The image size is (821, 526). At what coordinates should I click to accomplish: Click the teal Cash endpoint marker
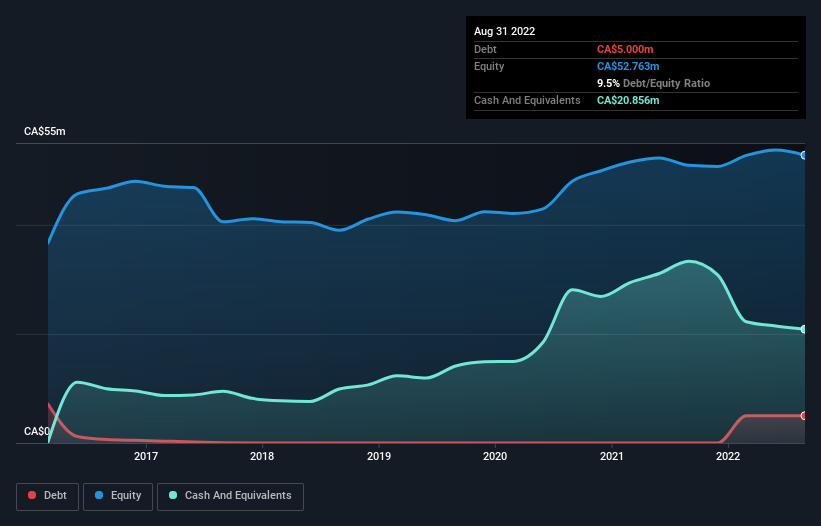pyautogui.click(x=804, y=329)
